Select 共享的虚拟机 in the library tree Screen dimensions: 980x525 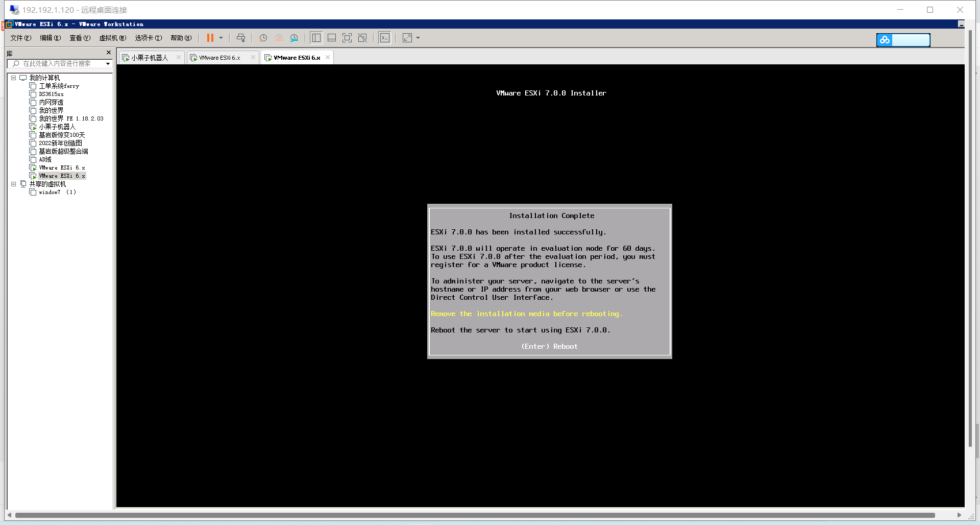(47, 184)
